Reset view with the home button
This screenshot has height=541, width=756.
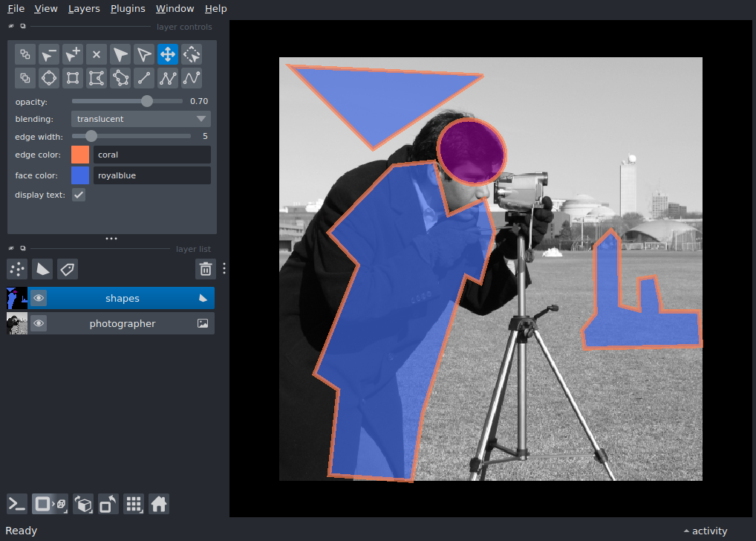click(x=159, y=504)
